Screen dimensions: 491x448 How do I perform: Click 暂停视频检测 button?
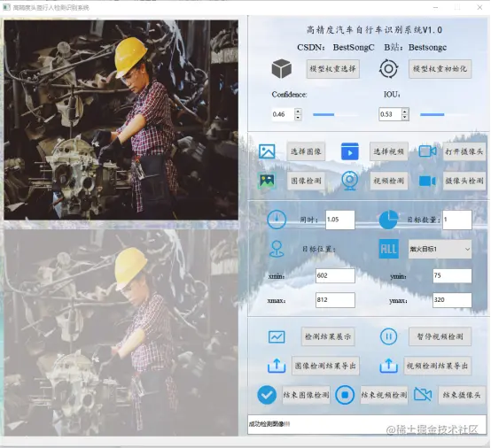click(440, 336)
